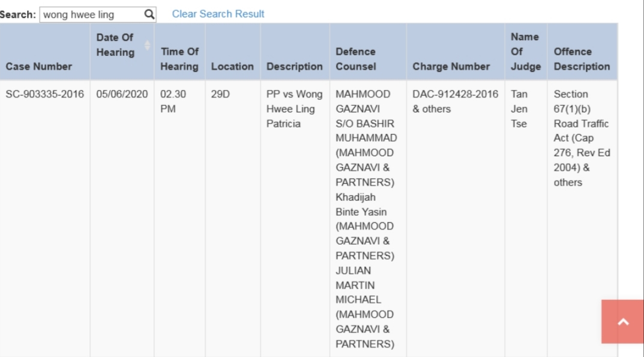
Task: Select case number SC-903335-2016 cell
Action: 45,94
